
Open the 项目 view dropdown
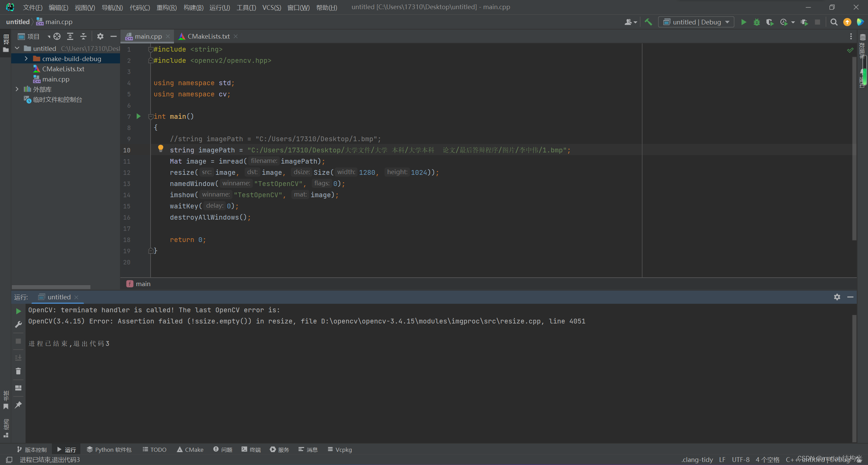click(x=48, y=37)
